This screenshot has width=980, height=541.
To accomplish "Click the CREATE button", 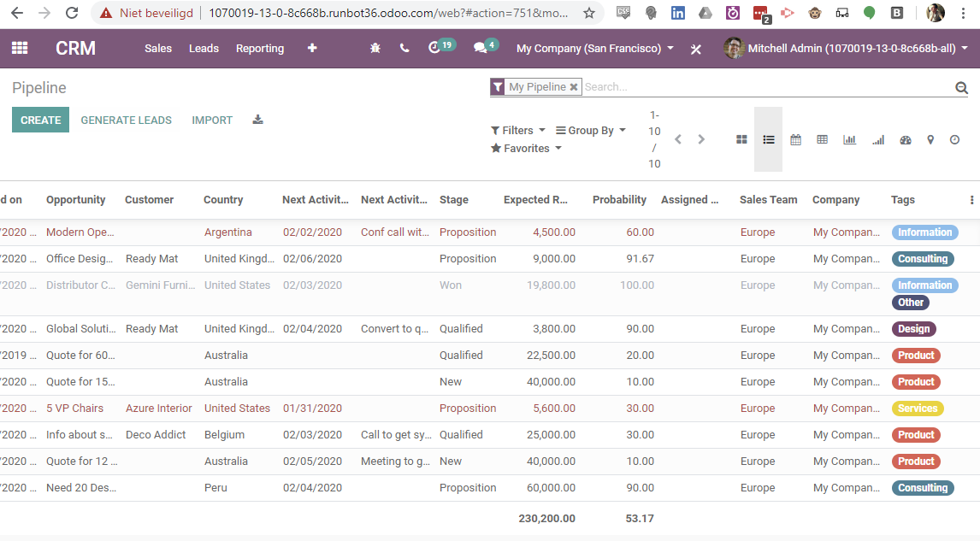I will pyautogui.click(x=40, y=121).
